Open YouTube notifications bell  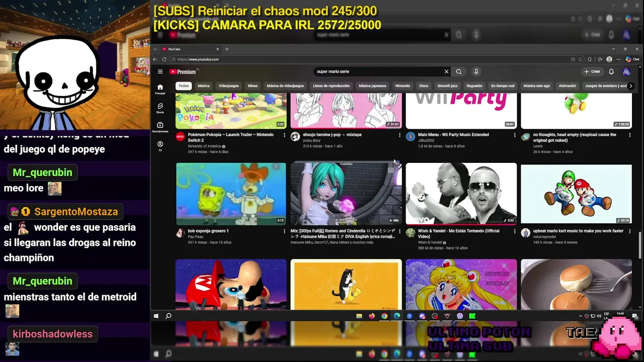tap(611, 71)
